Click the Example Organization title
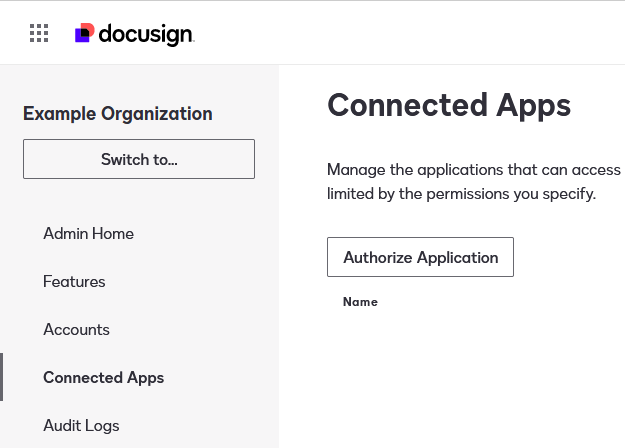Viewport: 625px width, 448px height. pos(118,114)
